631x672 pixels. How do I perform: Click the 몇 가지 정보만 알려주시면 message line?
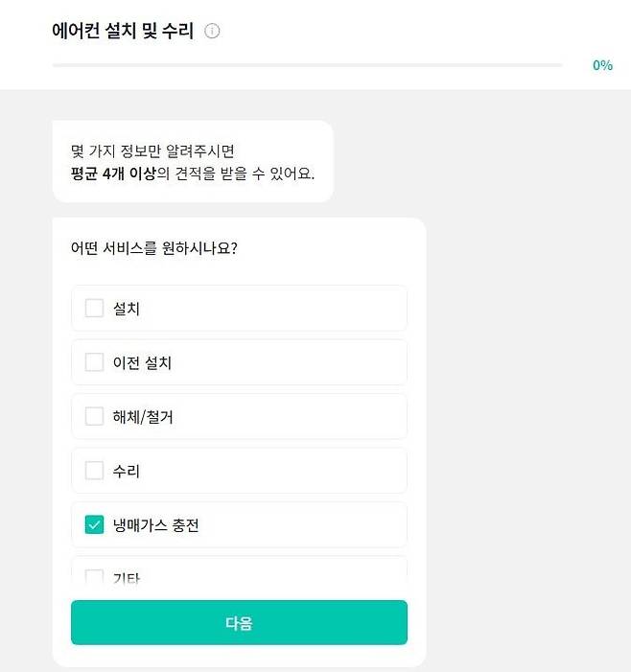point(152,151)
